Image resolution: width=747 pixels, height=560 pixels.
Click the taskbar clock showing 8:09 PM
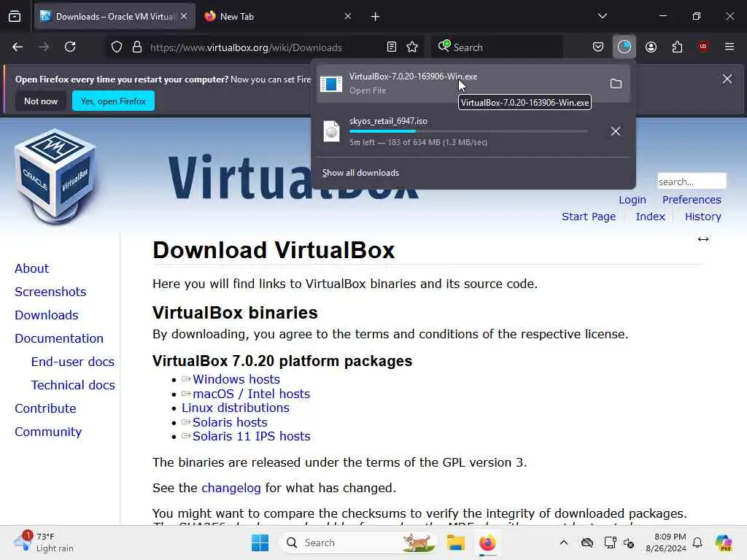(x=665, y=542)
